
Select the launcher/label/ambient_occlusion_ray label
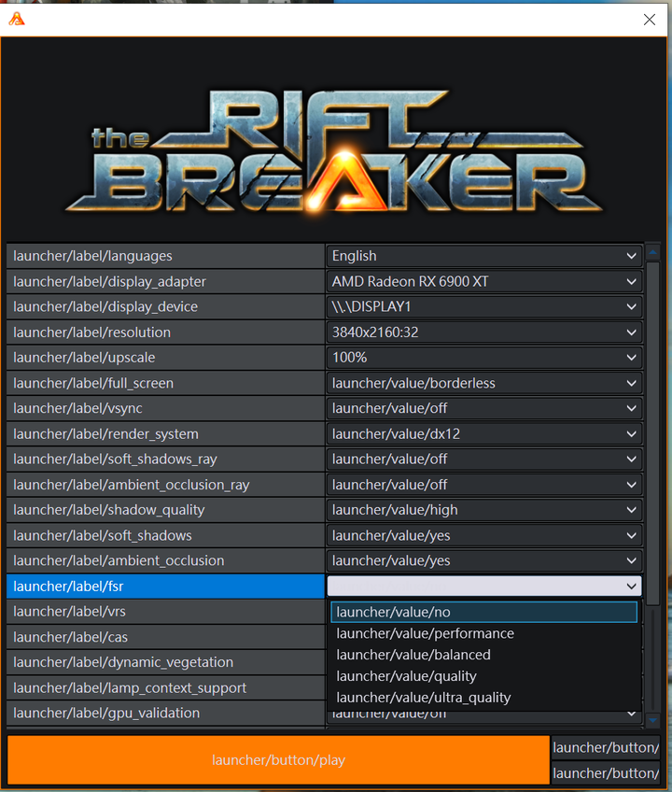pos(165,485)
